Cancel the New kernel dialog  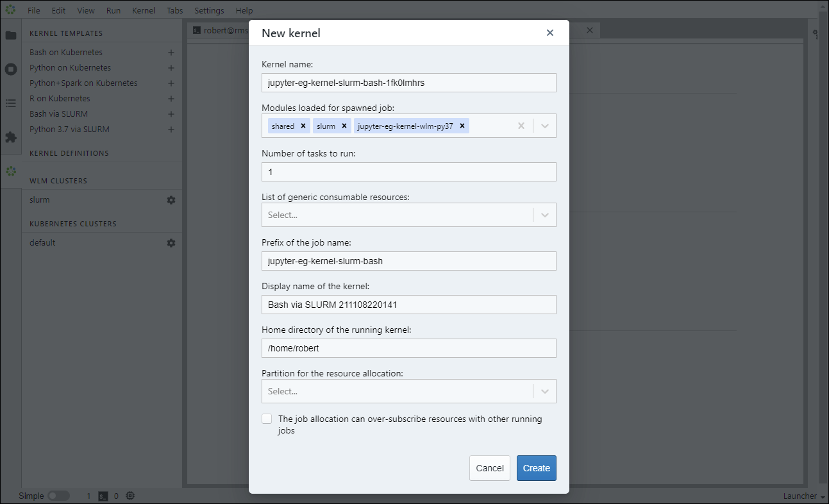tap(489, 468)
